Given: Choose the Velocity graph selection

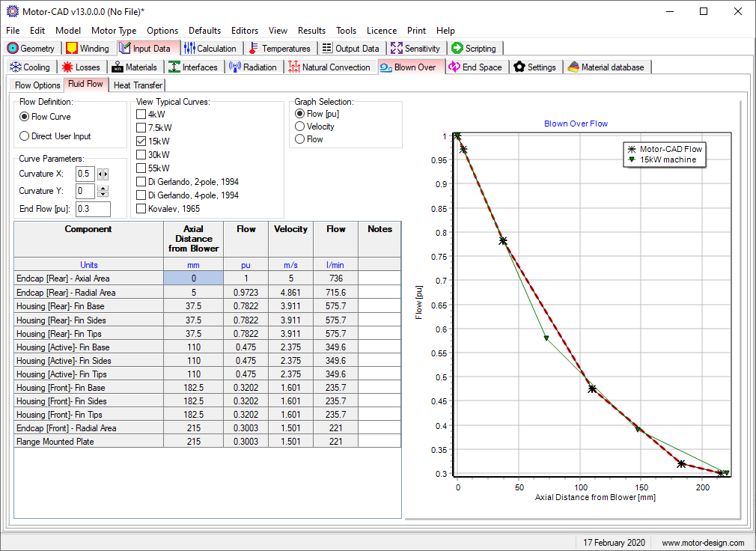Looking at the screenshot, I should 300,127.
